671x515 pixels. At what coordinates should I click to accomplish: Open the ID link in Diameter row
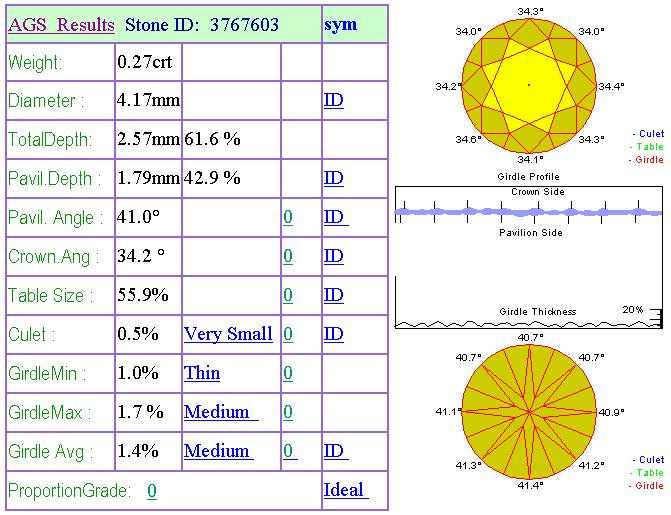point(334,101)
